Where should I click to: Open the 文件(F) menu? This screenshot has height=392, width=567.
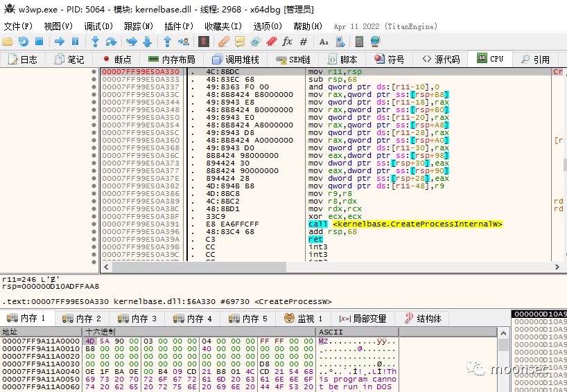coord(18,26)
